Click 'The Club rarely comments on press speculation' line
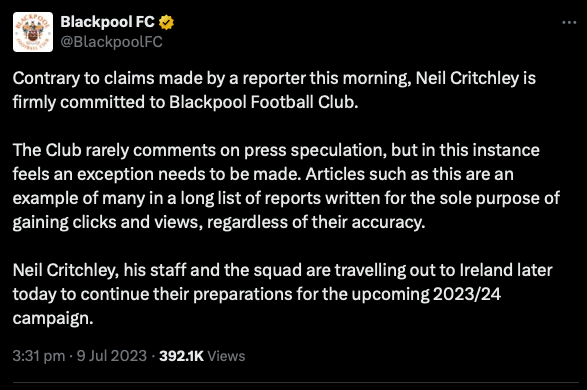 tap(276, 150)
